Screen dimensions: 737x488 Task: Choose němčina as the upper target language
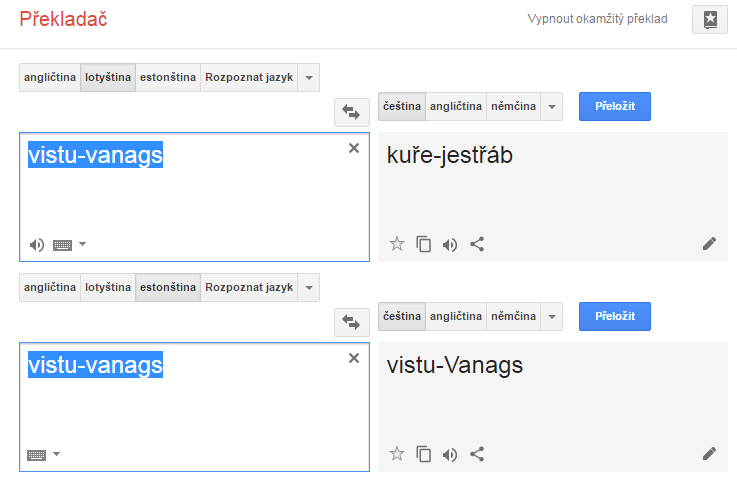click(x=513, y=106)
